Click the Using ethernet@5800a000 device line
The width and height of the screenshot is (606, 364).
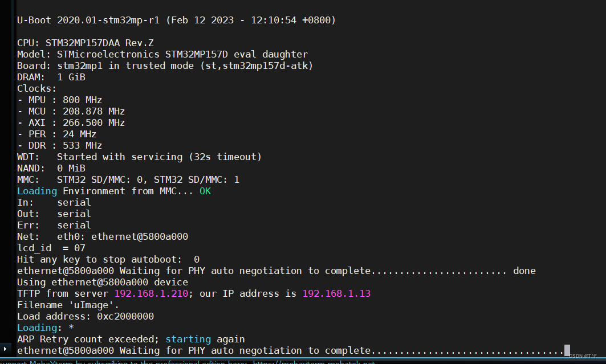coord(103,282)
